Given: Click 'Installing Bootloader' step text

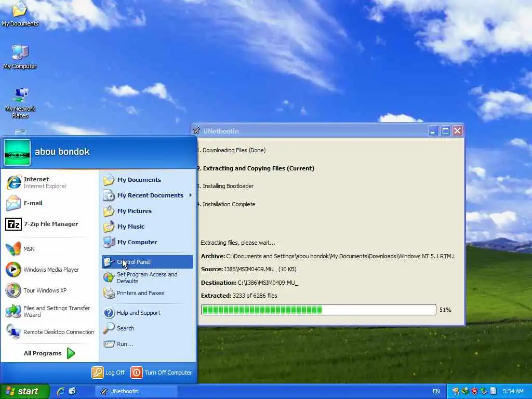Looking at the screenshot, I should point(228,187).
